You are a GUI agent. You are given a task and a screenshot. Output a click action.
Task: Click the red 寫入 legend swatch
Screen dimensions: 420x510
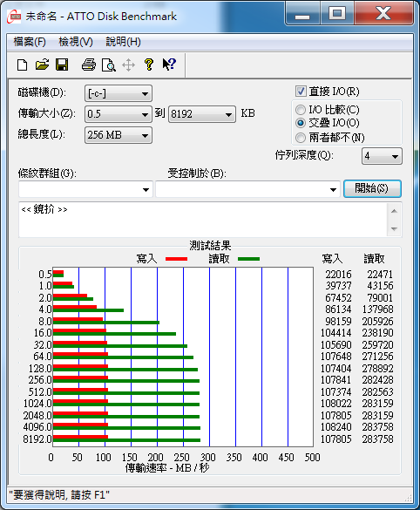pos(176,259)
